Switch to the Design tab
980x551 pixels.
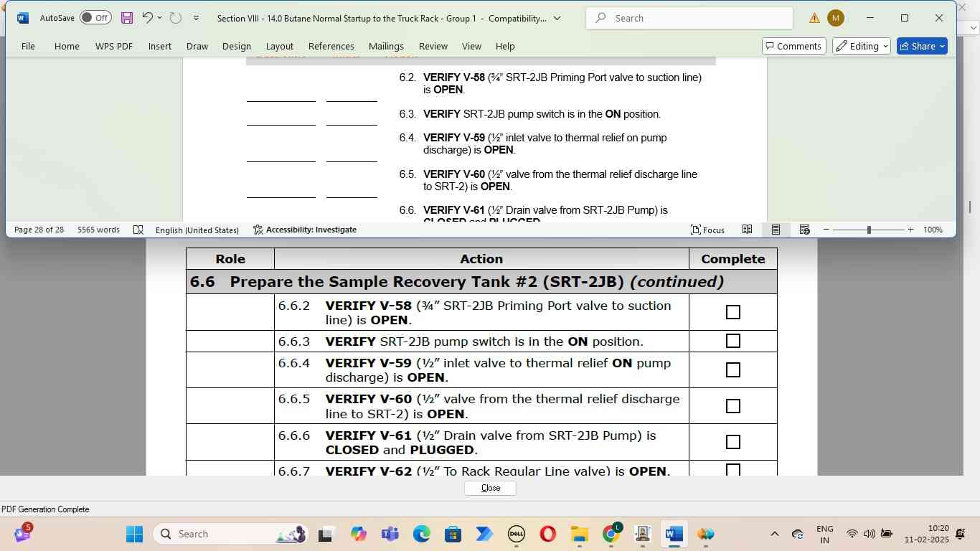(237, 46)
